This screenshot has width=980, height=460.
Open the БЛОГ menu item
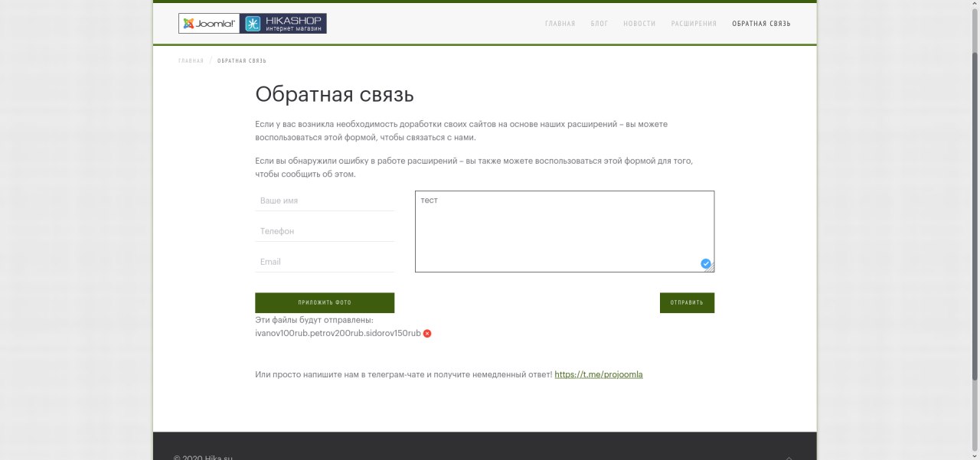pos(599,24)
